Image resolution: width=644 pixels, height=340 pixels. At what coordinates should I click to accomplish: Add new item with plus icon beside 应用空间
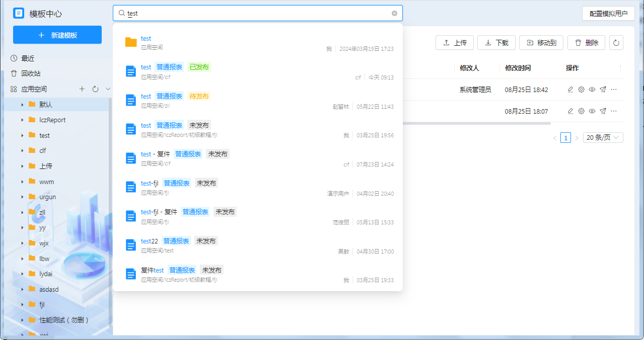[x=82, y=89]
